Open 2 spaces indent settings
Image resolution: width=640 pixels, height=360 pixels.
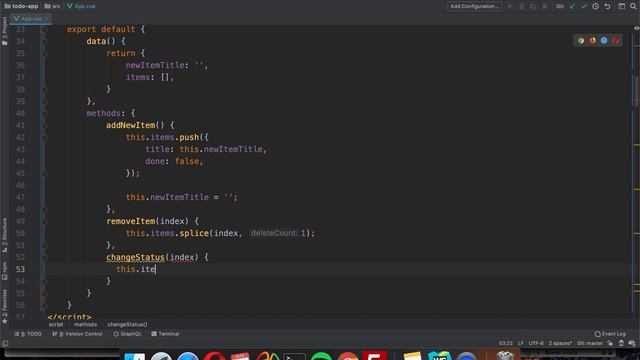[x=560, y=343]
